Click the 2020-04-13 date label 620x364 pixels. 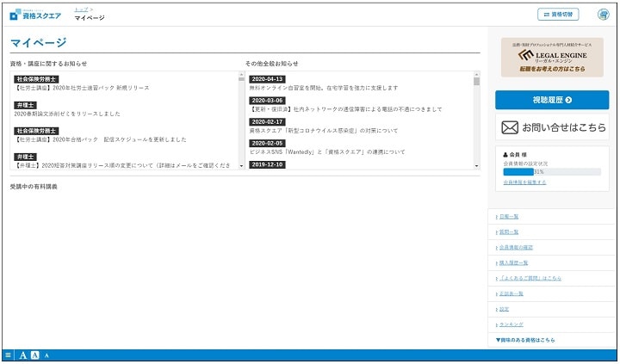[267, 79]
